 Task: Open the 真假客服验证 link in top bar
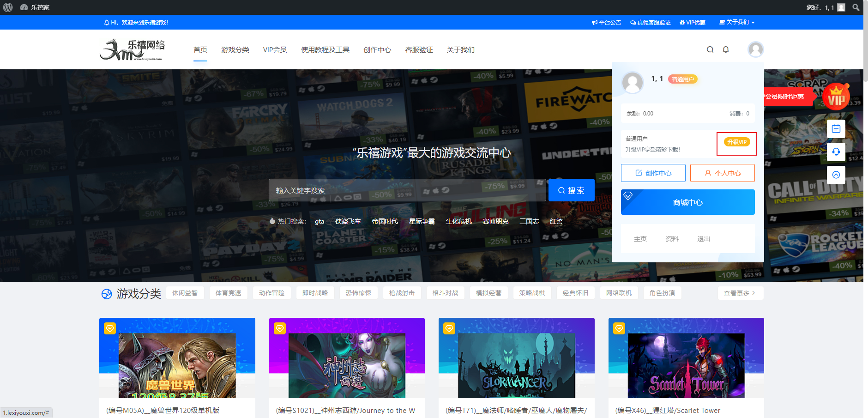(651, 22)
